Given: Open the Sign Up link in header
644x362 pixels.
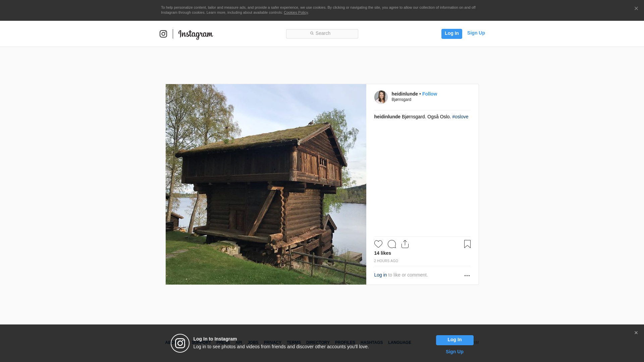Looking at the screenshot, I should point(476,33).
